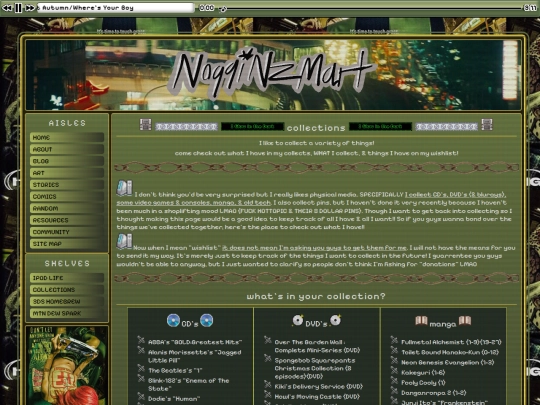
Task: Click the right DVD disc icon
Action: [335, 320]
